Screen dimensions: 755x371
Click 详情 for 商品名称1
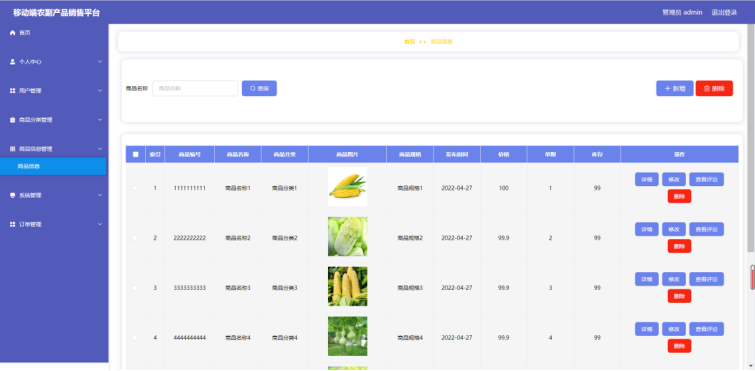[647, 179]
